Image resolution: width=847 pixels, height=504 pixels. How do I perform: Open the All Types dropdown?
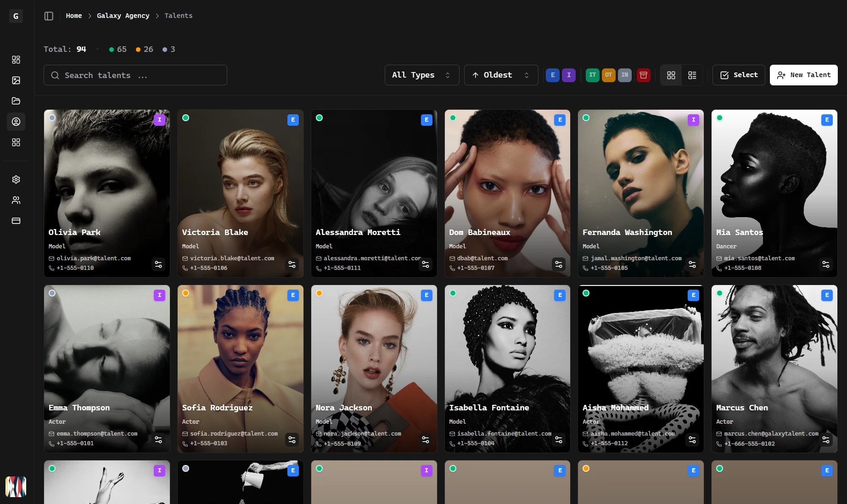pyautogui.click(x=421, y=75)
